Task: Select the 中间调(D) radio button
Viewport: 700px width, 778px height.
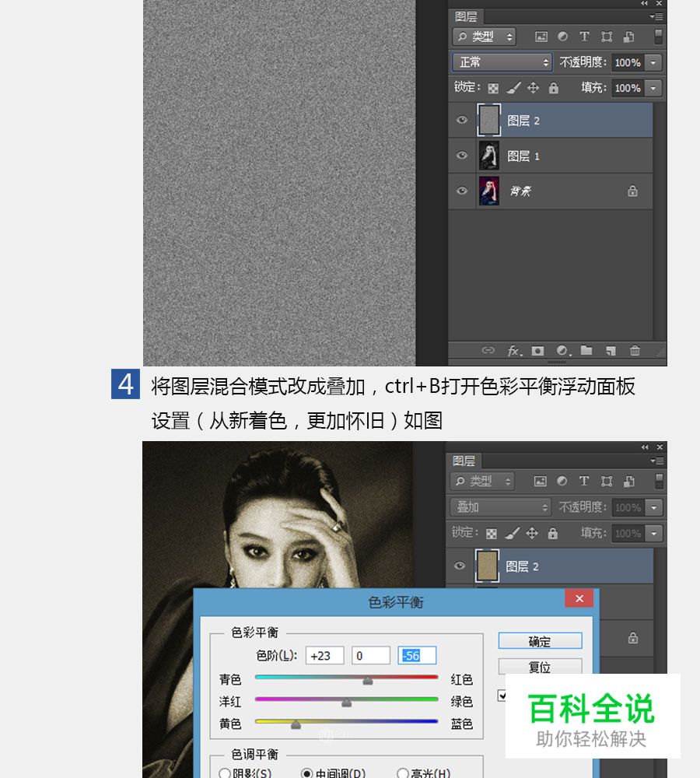Action: click(306, 773)
